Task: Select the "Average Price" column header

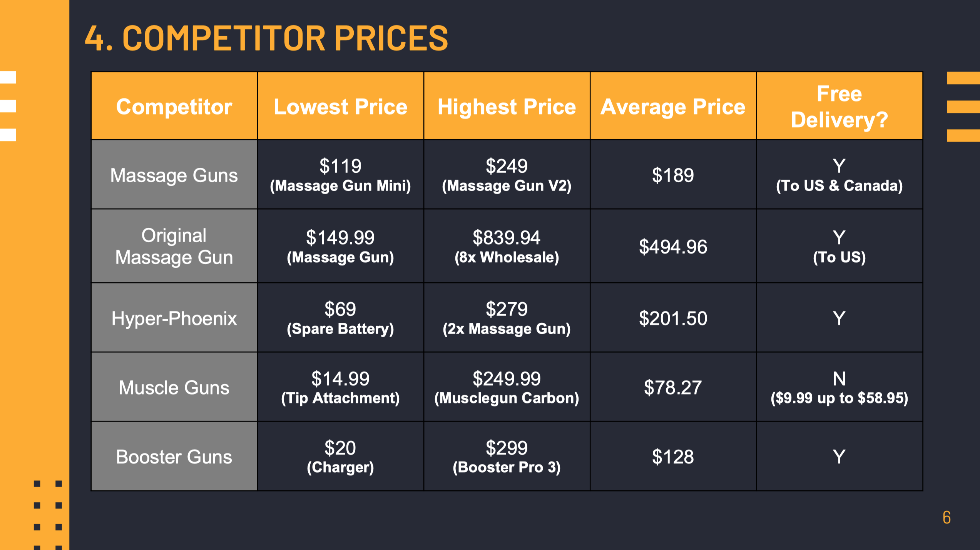Action: (673, 106)
